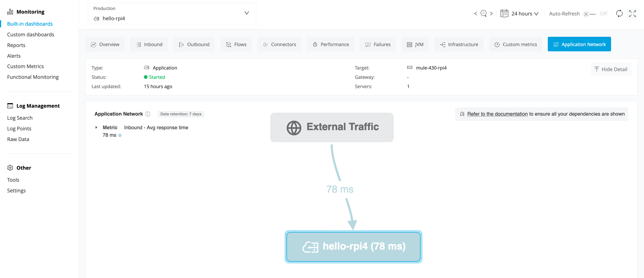Select the hello-rpi4 node in the graph
The image size is (644, 278).
coord(353,246)
